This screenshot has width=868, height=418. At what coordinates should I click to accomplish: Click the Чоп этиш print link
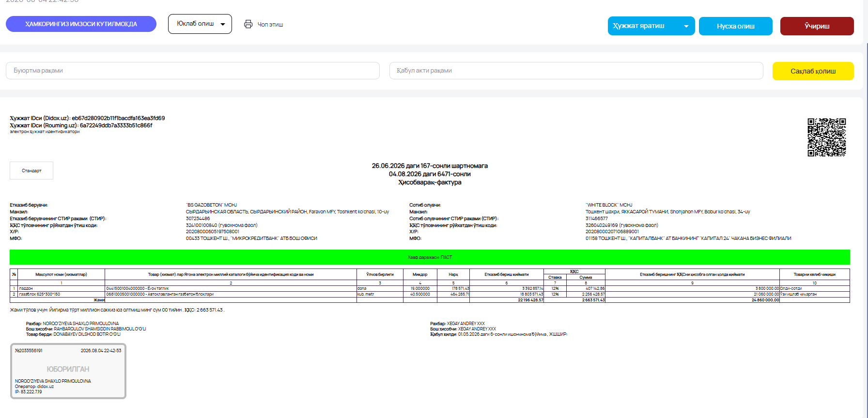(x=270, y=25)
